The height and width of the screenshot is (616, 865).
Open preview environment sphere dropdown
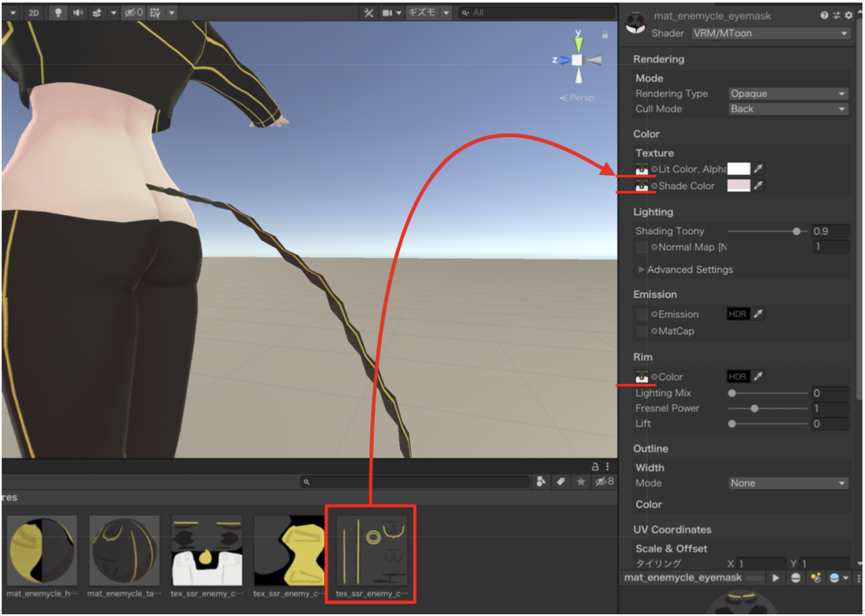[x=839, y=578]
